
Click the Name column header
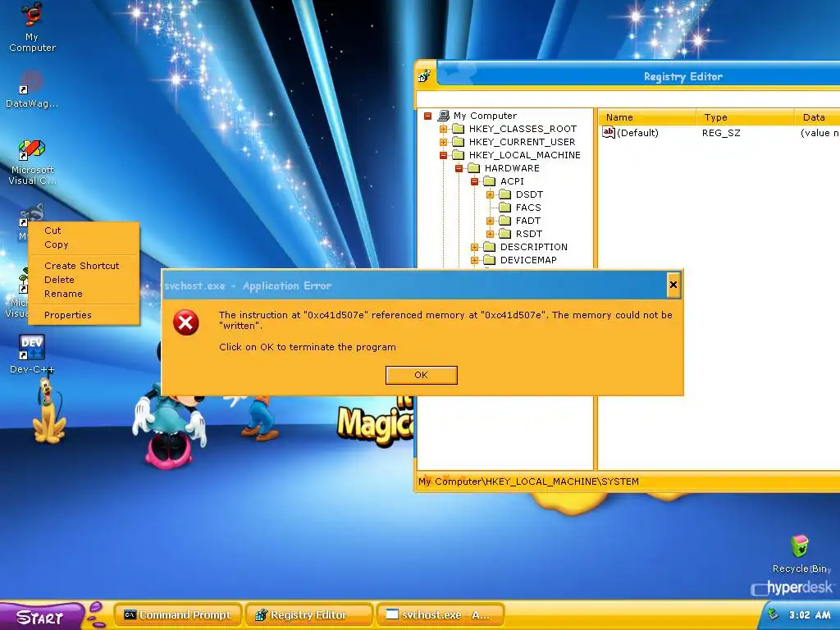[x=647, y=117]
